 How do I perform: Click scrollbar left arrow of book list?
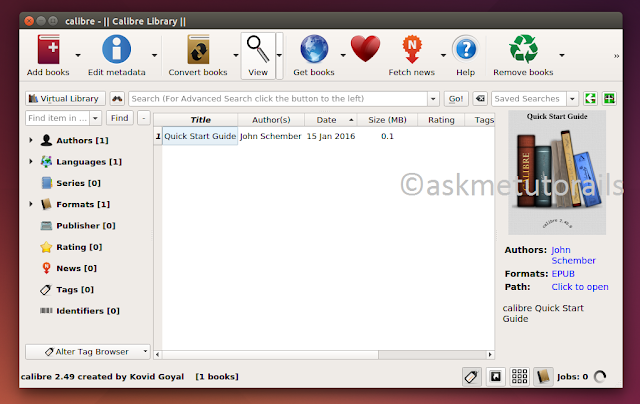coord(158,355)
